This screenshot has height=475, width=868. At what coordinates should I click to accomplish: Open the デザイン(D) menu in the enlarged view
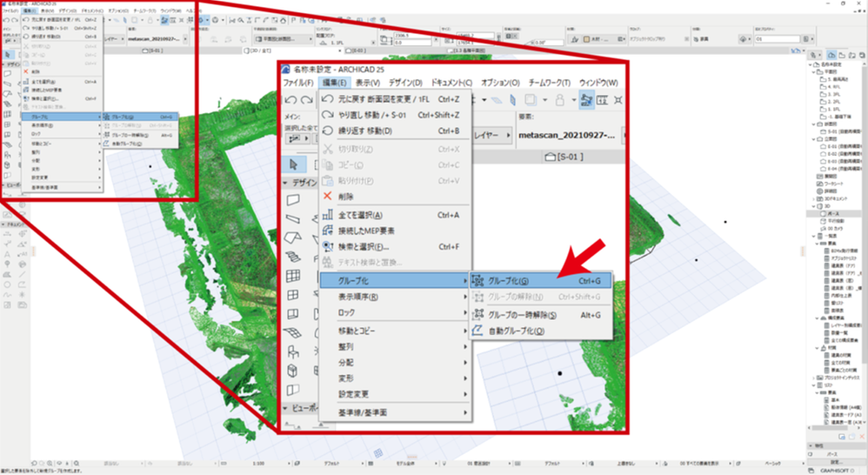pyautogui.click(x=405, y=83)
